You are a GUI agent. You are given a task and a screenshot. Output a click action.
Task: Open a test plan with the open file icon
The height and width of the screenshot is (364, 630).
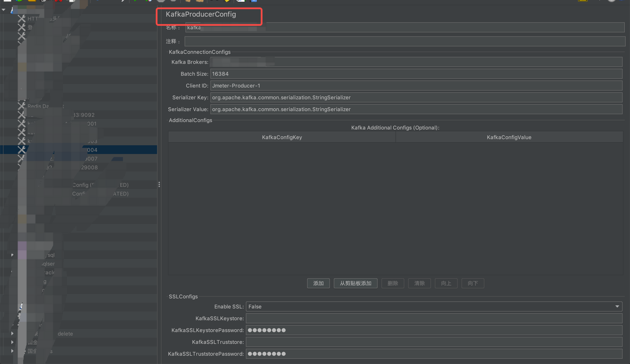[x=32, y=1]
